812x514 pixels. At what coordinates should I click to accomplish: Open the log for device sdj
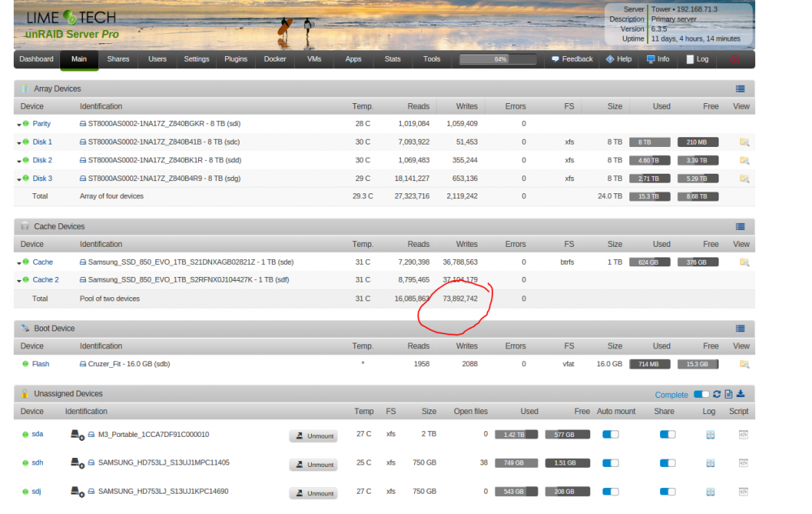click(x=710, y=492)
